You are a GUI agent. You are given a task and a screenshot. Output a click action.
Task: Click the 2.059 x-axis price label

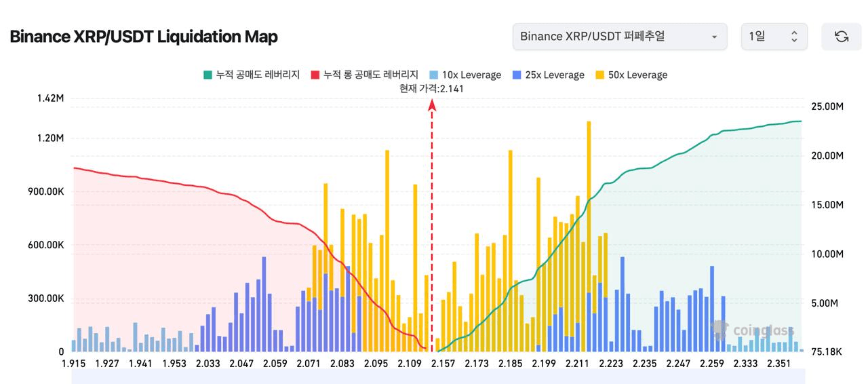pyautogui.click(x=275, y=364)
